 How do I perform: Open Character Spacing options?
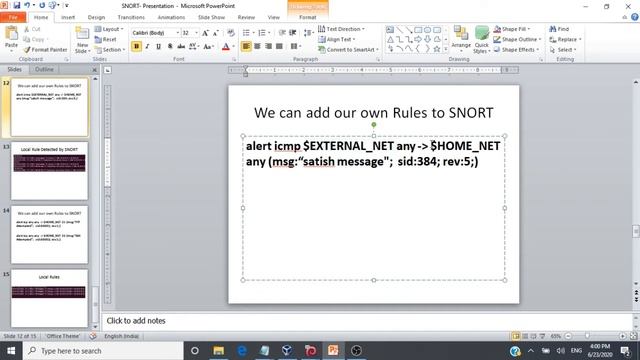coord(194,46)
